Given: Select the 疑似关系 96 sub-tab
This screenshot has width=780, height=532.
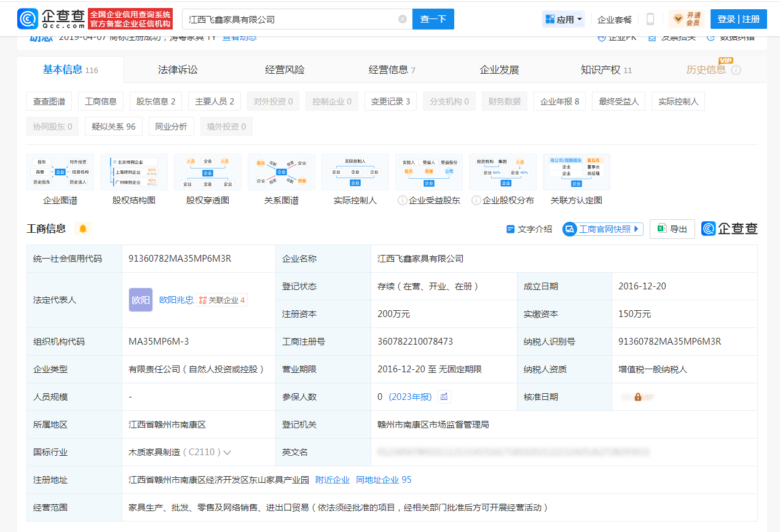Looking at the screenshot, I should pos(114,127).
